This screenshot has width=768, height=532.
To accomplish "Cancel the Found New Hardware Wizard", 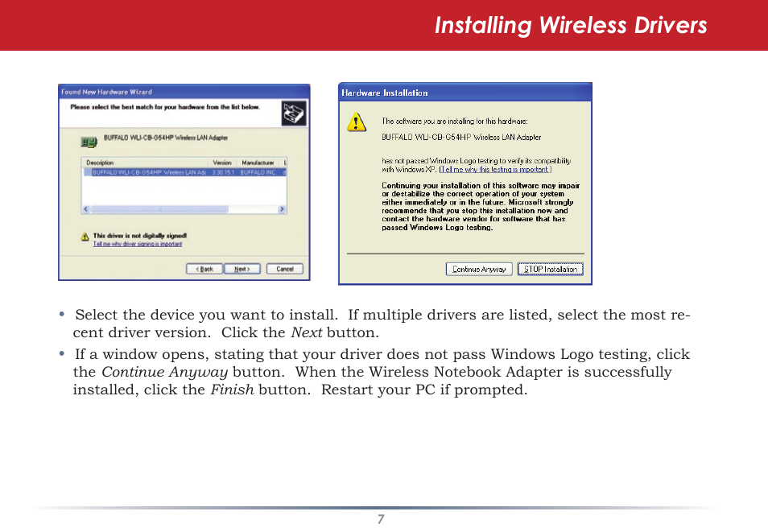I will [284, 269].
